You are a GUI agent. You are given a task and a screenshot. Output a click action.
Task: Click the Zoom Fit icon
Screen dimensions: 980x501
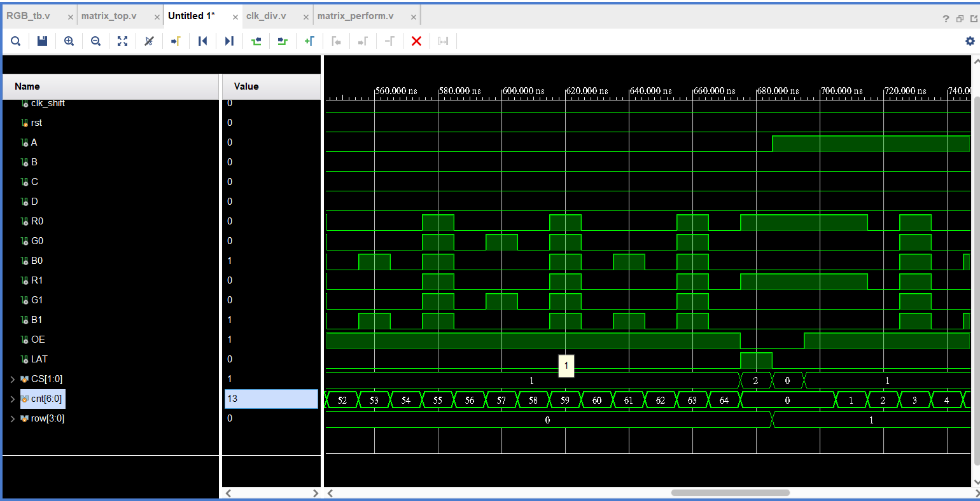point(122,41)
